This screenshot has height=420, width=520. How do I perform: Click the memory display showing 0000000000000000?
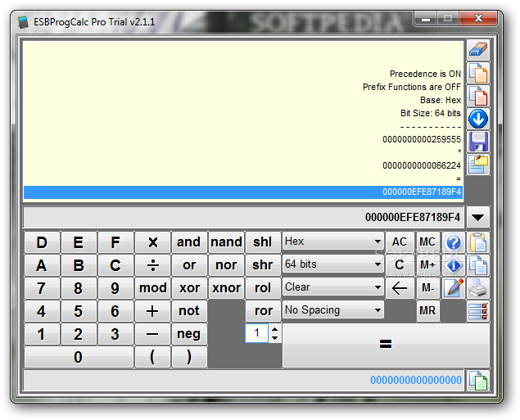[243, 380]
